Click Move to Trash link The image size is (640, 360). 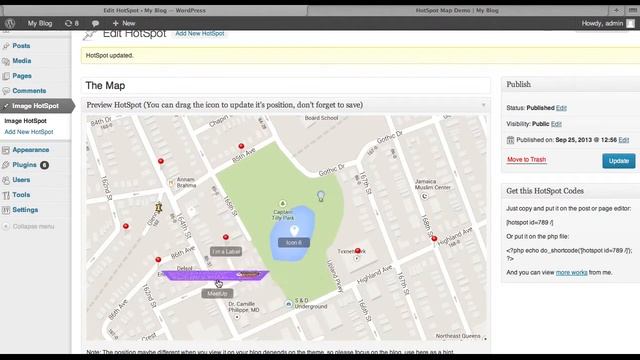click(x=527, y=160)
